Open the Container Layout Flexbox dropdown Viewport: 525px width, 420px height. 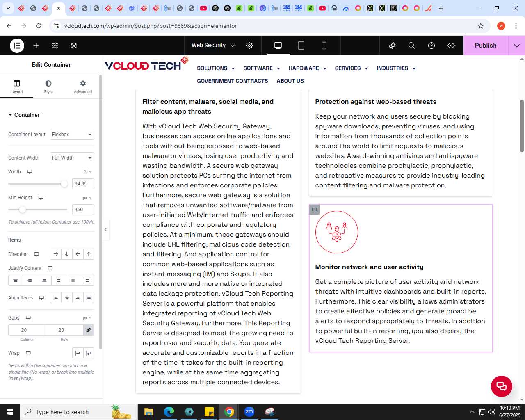coord(72,135)
